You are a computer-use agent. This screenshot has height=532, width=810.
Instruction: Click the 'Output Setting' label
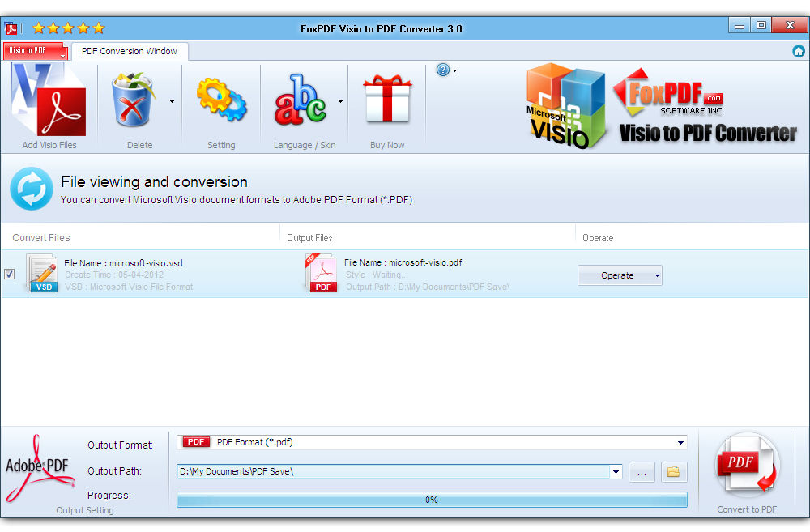click(85, 510)
